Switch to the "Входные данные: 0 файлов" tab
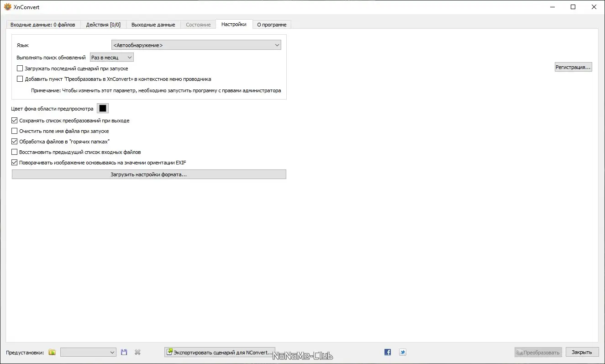The image size is (605, 364). [42, 25]
